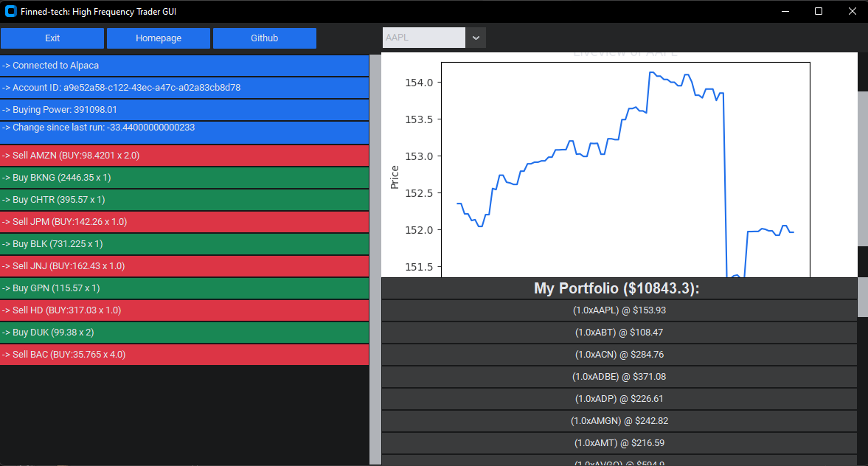Select the Buy GPN log entry
Image resolution: width=868 pixels, height=466 pixels.
pos(184,288)
